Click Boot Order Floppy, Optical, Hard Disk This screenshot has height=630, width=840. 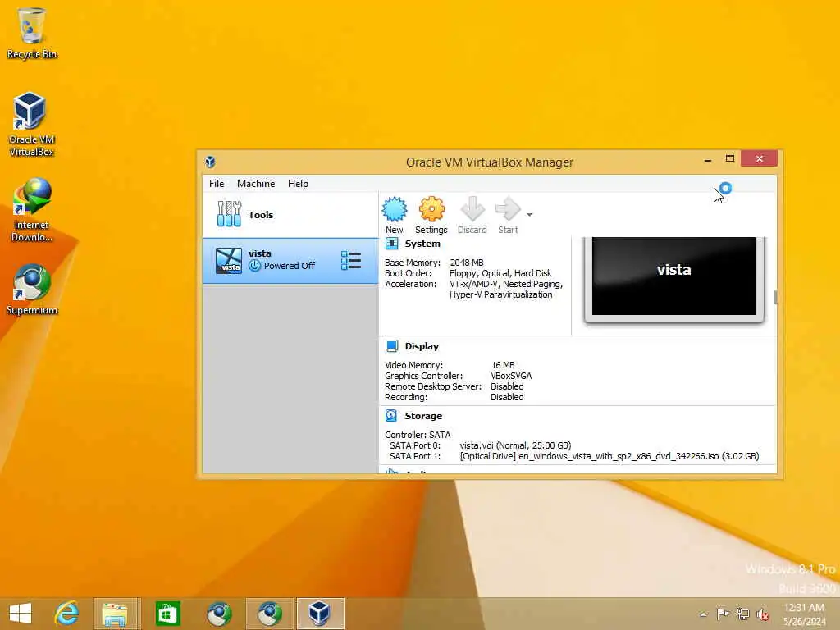coord(500,273)
